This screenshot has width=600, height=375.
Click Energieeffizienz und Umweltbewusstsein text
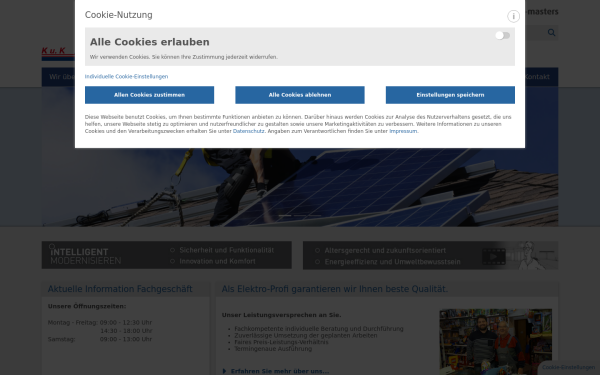[392, 262]
